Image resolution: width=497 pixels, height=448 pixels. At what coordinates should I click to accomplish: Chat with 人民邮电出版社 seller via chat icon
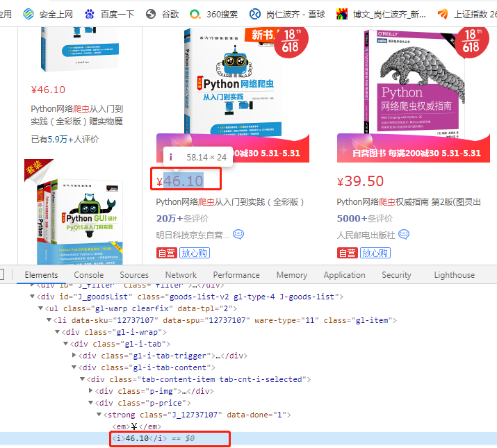(x=404, y=235)
